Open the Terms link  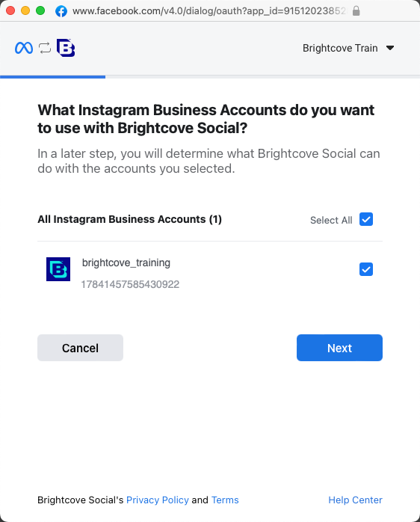coord(225,500)
